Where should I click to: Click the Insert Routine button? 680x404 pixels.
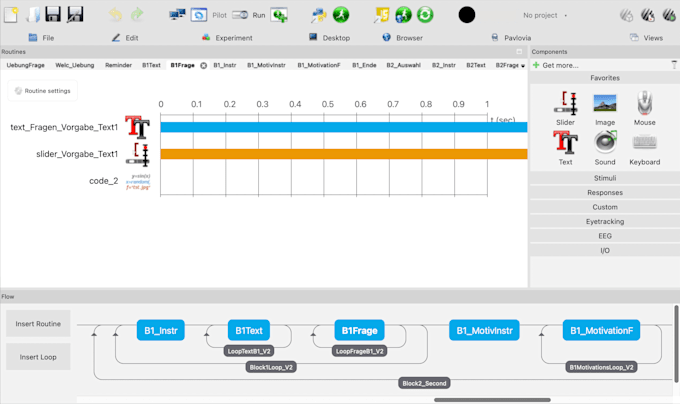click(x=38, y=323)
